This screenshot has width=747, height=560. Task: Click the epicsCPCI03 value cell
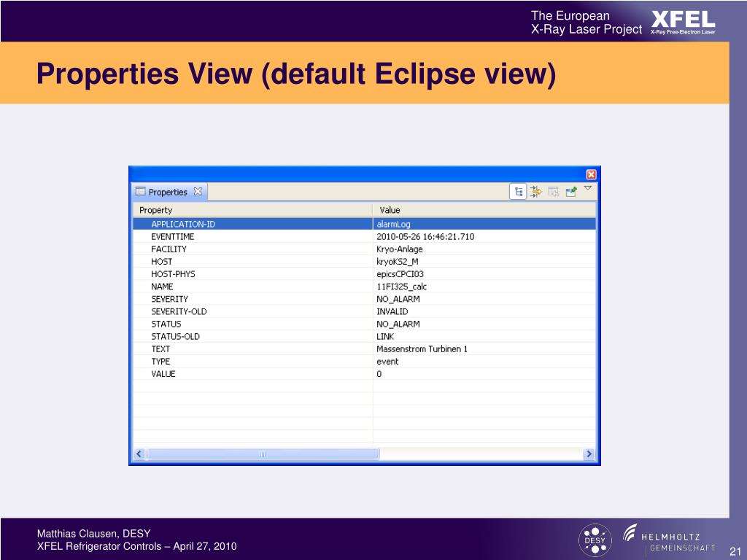(484, 274)
